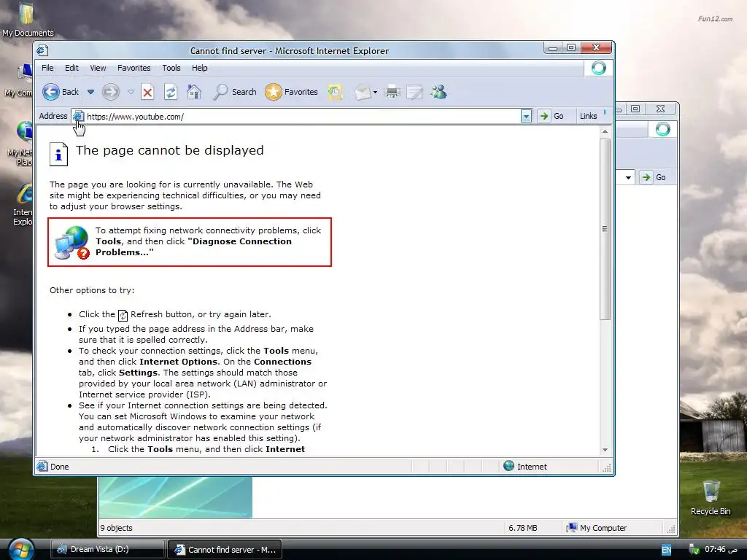Click the My Computer icon in background status bar
Image resolution: width=747 pixels, height=560 pixels.
point(571,528)
